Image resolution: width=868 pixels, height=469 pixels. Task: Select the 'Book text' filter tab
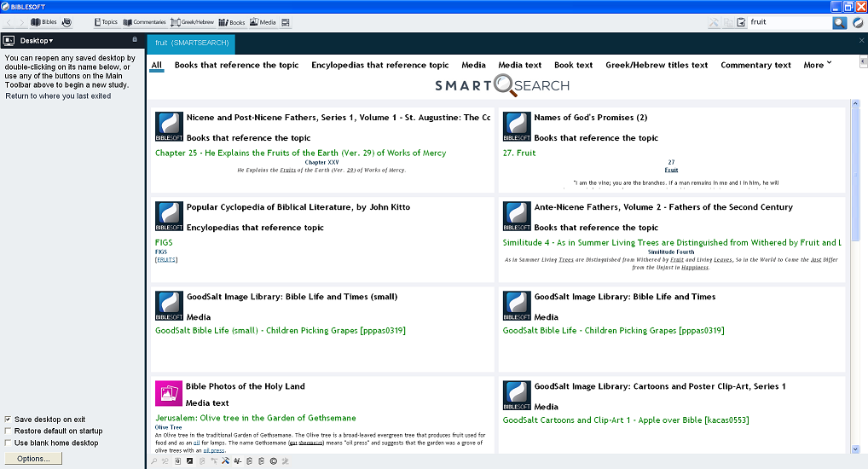click(x=574, y=66)
